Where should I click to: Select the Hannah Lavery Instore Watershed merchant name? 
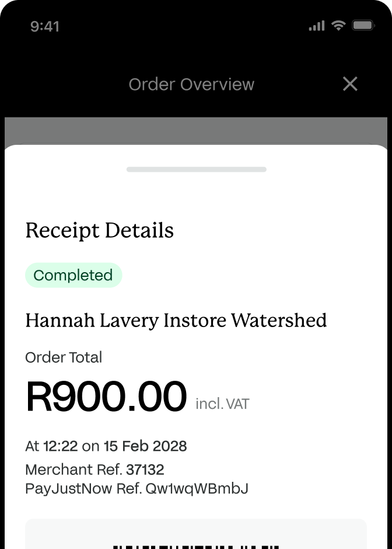point(176,320)
